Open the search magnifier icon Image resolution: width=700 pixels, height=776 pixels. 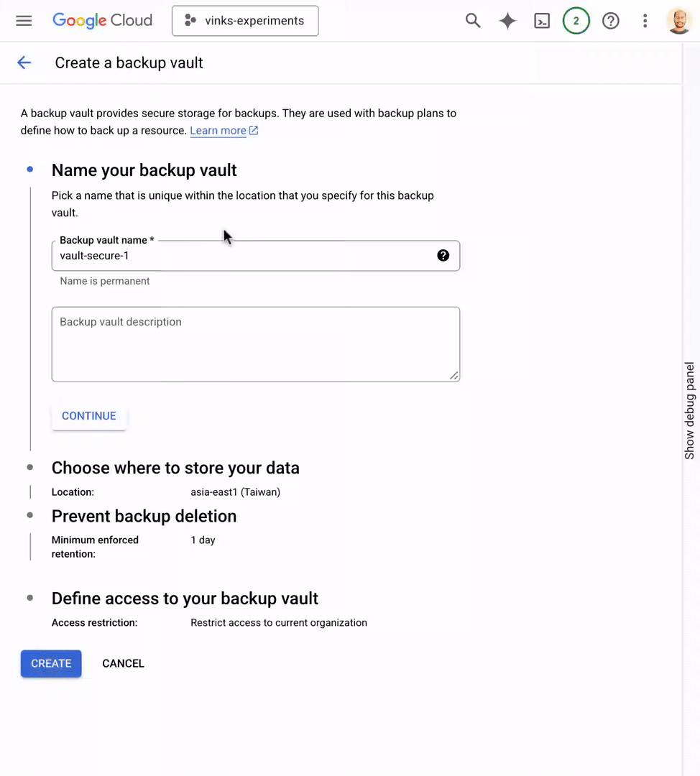click(x=473, y=21)
